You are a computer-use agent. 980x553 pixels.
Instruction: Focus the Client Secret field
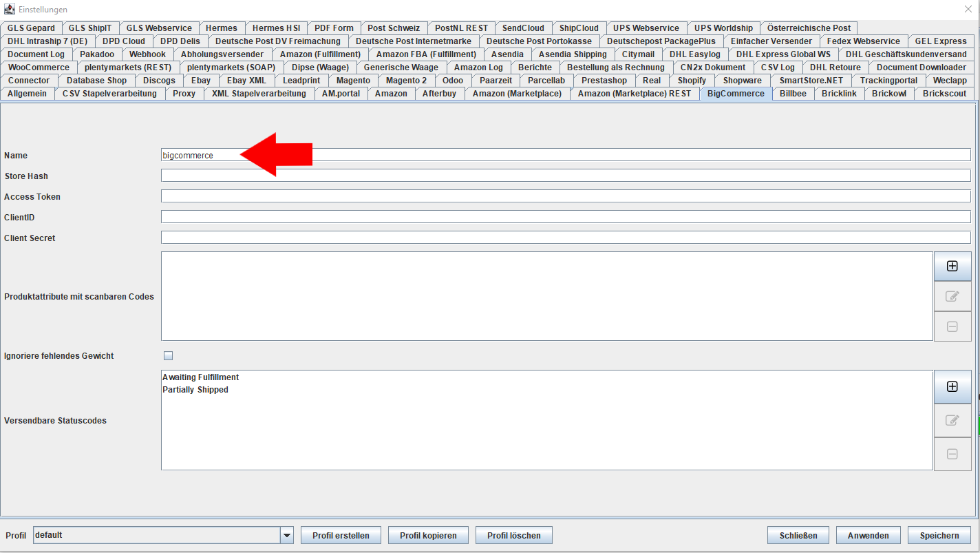click(x=566, y=238)
